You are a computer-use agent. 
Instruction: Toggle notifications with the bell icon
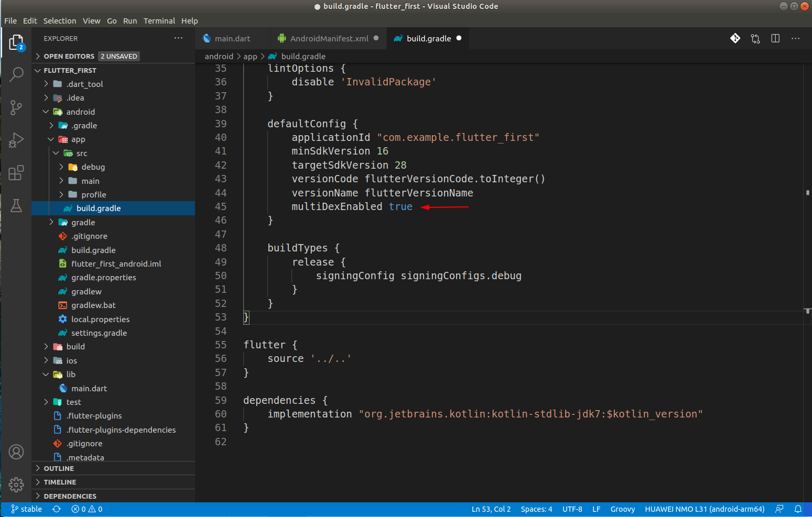click(x=798, y=509)
